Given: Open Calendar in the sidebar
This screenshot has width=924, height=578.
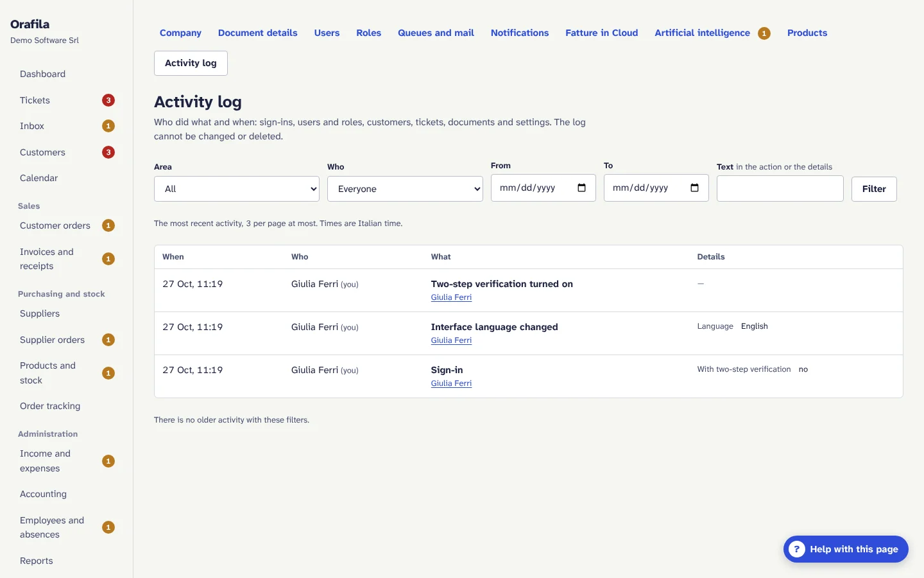Looking at the screenshot, I should coord(38,178).
